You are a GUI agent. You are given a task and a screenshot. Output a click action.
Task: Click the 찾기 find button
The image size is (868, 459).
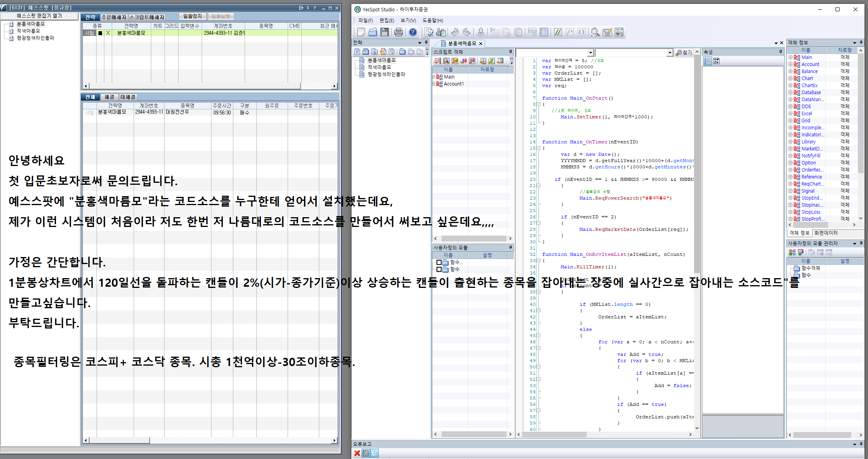(x=684, y=52)
